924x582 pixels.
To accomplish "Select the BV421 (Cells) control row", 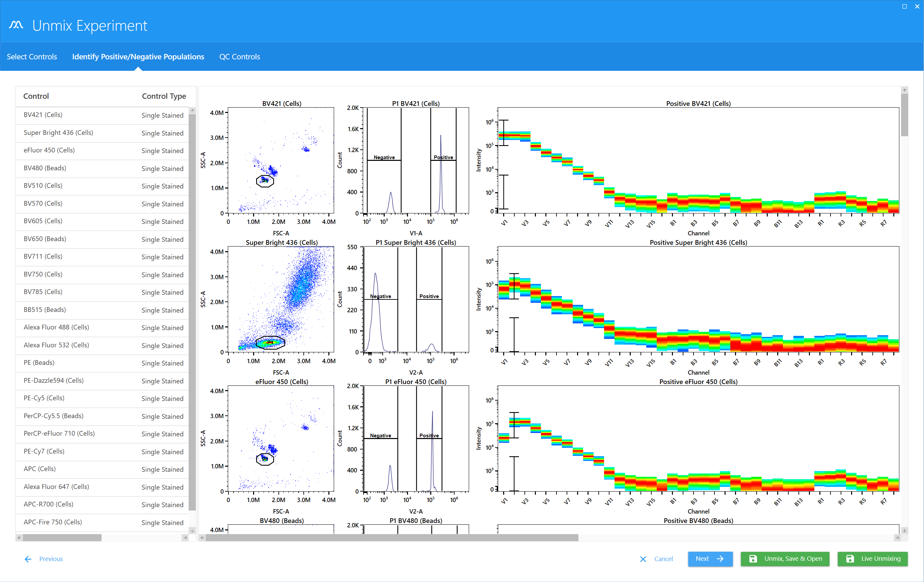I will (x=102, y=115).
